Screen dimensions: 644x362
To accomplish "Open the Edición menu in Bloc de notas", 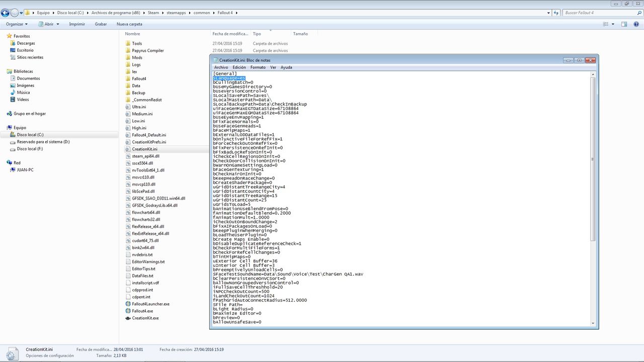I will coord(239,67).
